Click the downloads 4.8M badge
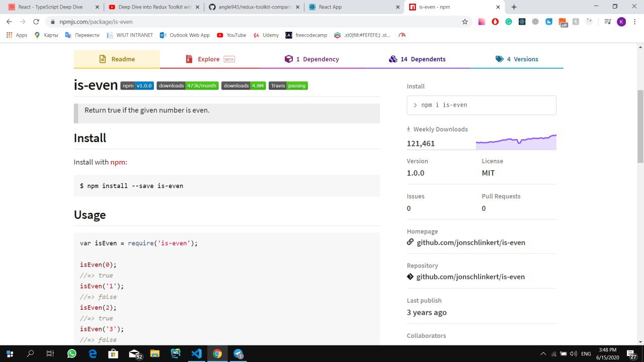Viewport: 644px width, 362px height. tap(244, 85)
